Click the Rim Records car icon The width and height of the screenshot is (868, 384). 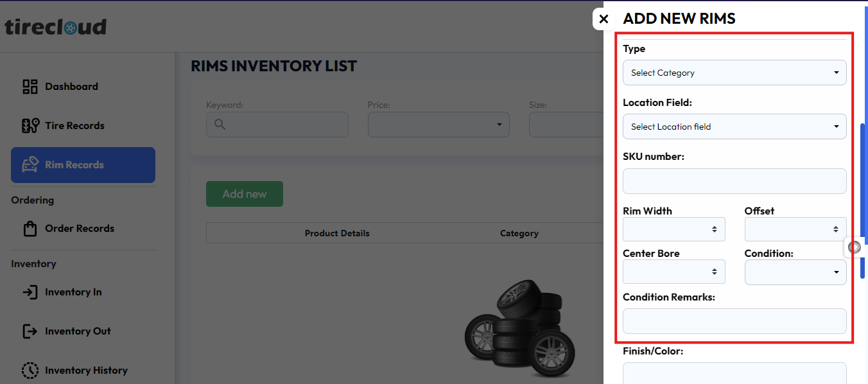tap(30, 165)
